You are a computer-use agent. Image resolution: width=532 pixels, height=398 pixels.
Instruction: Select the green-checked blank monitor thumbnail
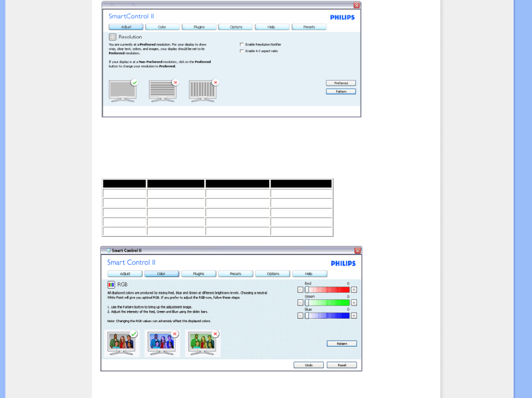pyautogui.click(x=123, y=91)
